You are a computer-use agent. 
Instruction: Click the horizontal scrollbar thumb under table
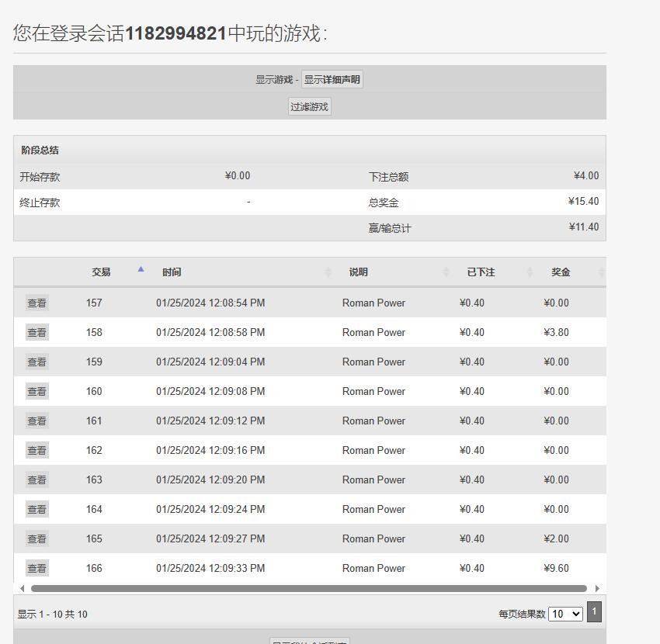coord(309,588)
